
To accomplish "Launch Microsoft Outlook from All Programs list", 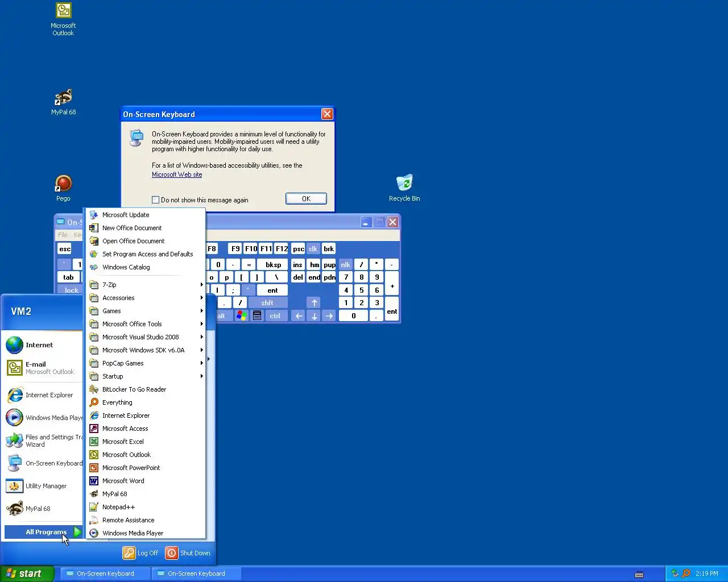I will [x=146, y=455].
